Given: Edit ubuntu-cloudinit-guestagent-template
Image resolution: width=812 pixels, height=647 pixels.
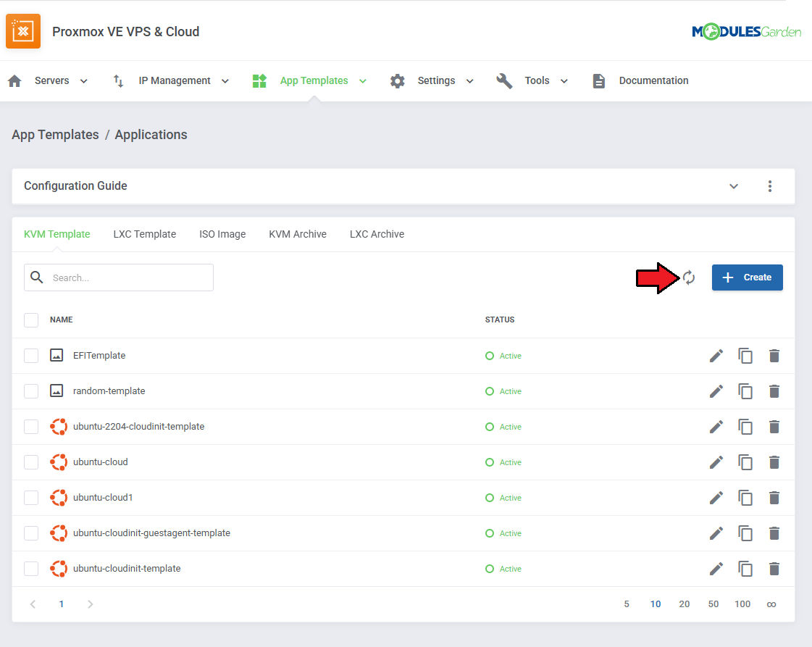Looking at the screenshot, I should (x=716, y=533).
